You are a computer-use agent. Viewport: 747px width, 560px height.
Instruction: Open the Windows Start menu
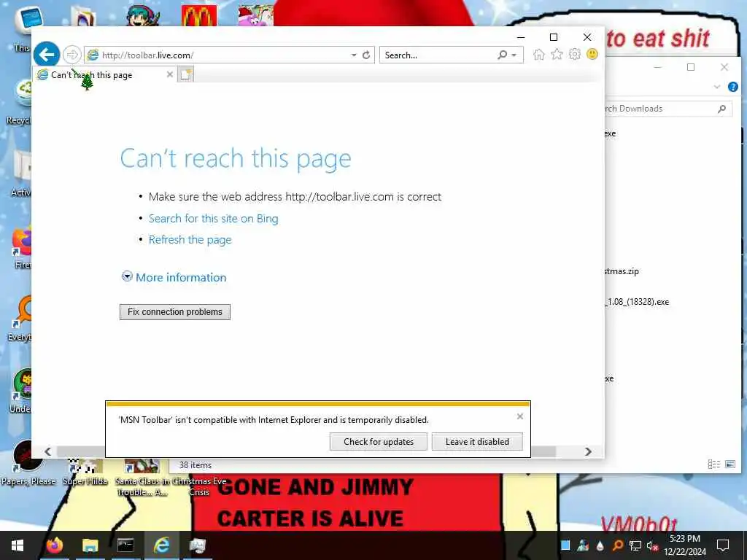tap(18, 545)
